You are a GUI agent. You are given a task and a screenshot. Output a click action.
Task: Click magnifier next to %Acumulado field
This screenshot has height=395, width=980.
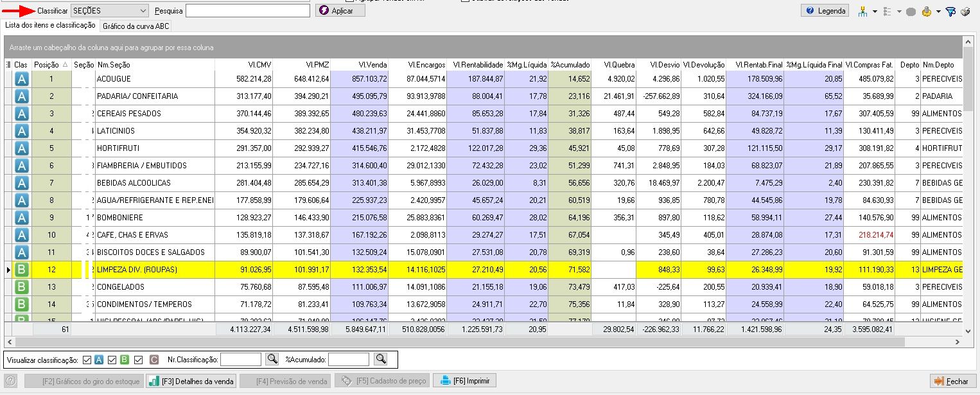tap(381, 359)
